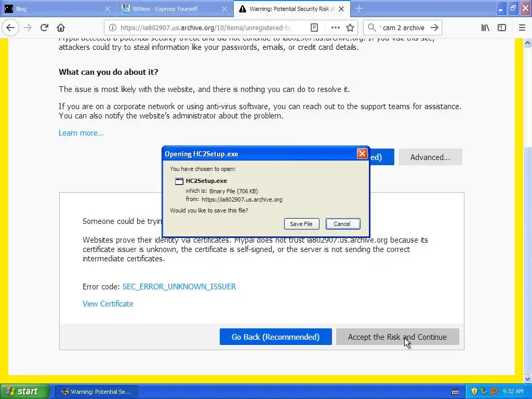The width and height of the screenshot is (532, 399).
Task: Reload the current page
Action: click(44, 28)
